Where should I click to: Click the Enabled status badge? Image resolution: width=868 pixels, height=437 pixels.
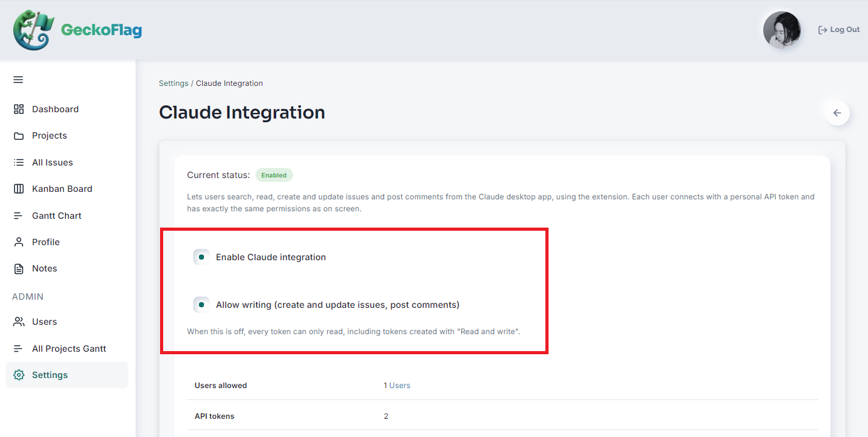tap(274, 175)
